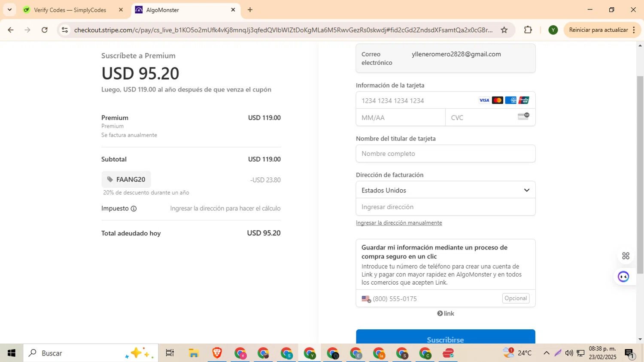
Task: Click Ingresar la dirección manualmente link
Action: (x=399, y=223)
